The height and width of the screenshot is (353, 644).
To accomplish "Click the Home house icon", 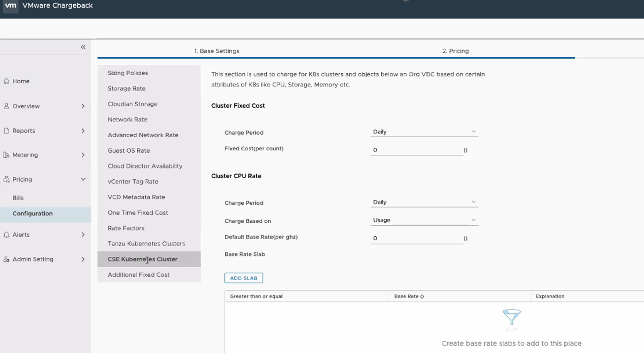I will point(7,81).
